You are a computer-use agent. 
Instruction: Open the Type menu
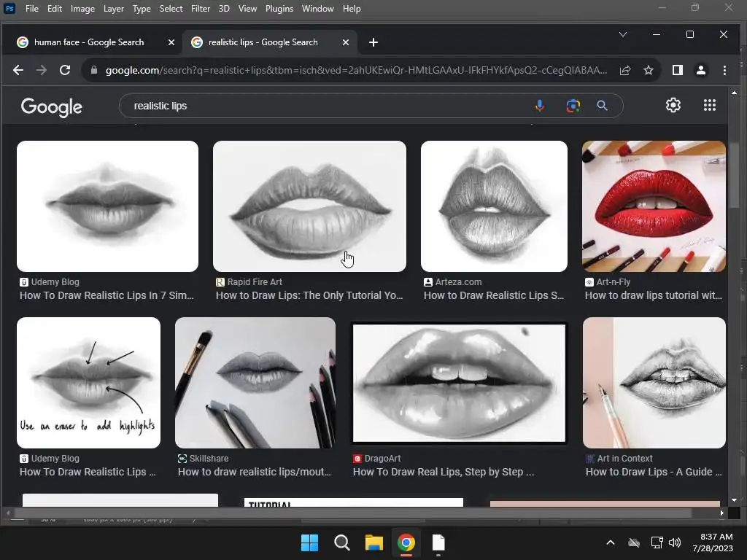tap(142, 9)
